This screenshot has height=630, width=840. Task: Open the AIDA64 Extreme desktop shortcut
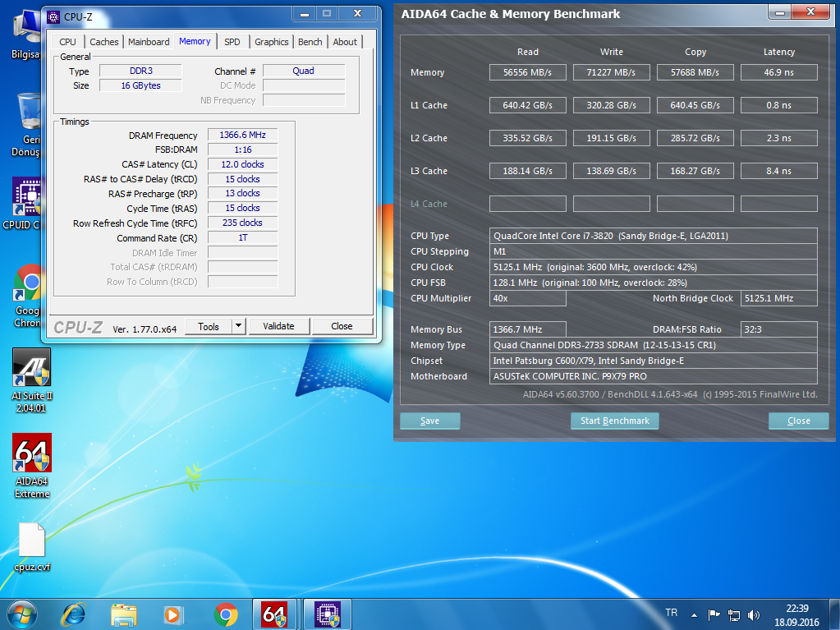point(32,466)
